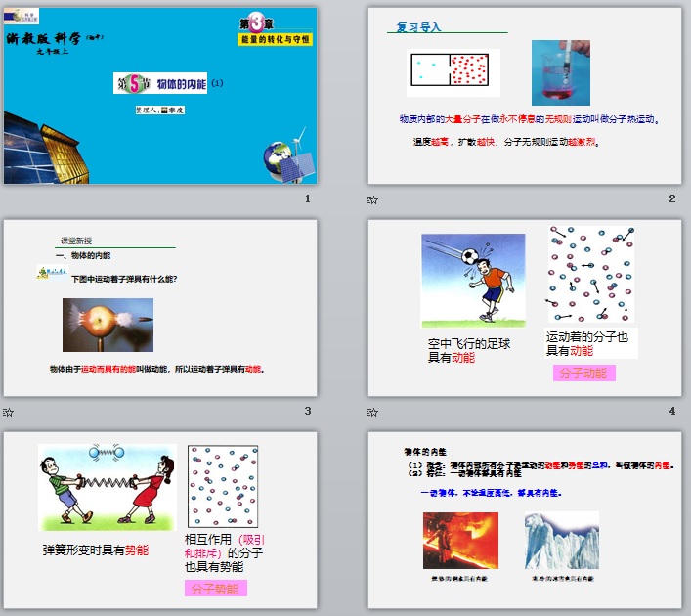
Task: Click the soccer player illustration on slide 4
Action: click(x=473, y=281)
